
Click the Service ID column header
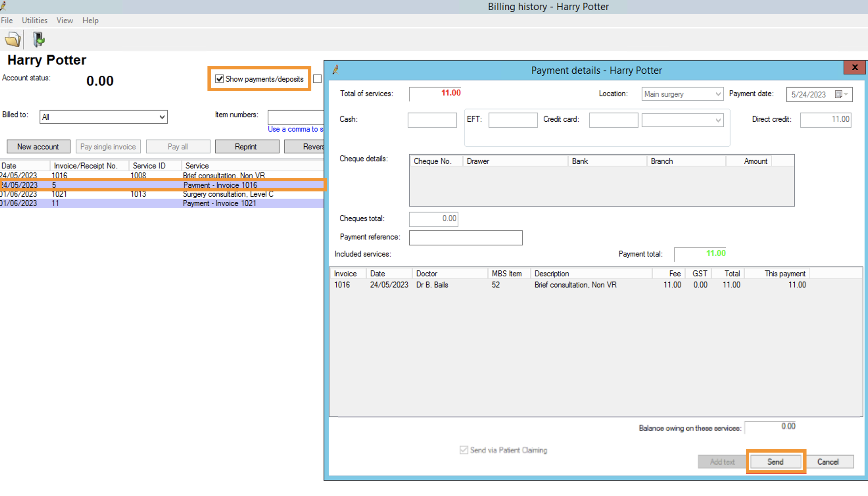click(x=155, y=165)
